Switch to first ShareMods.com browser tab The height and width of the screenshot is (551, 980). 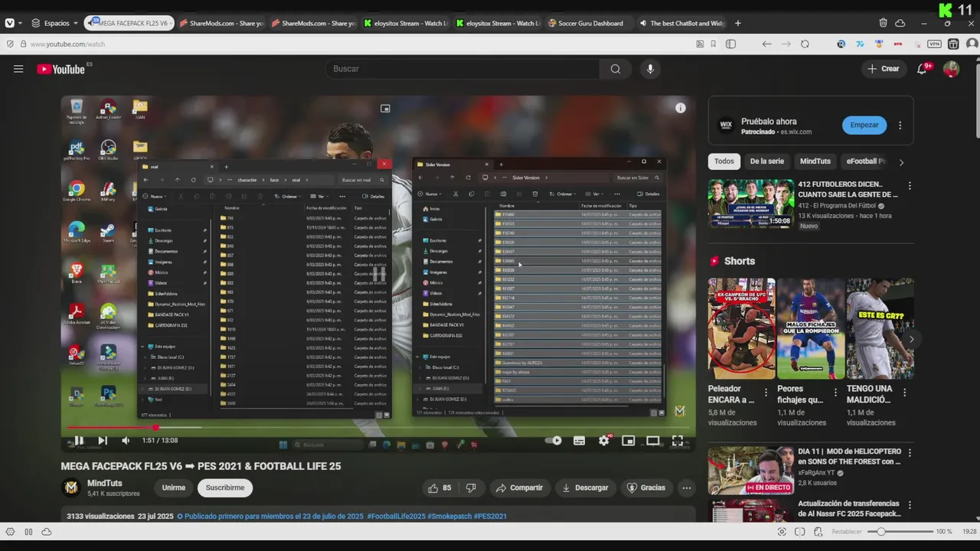coord(222,23)
